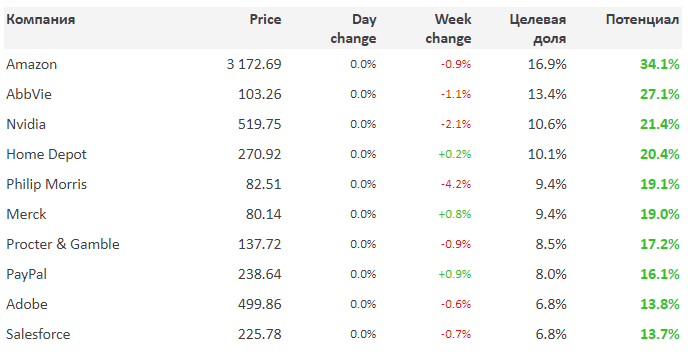Select Amazon's price 3 172.69
This screenshot has width=688, height=360.
tap(254, 65)
